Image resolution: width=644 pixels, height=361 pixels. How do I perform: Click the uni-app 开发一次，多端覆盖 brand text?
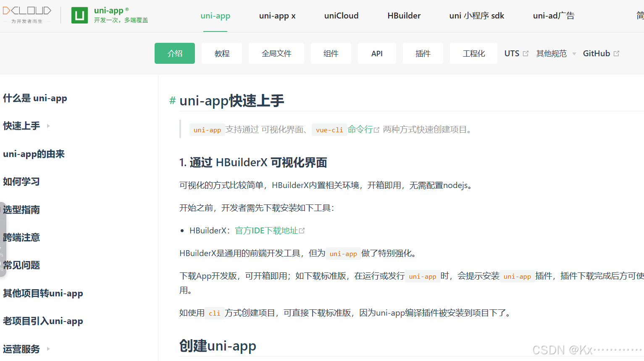coord(121,15)
